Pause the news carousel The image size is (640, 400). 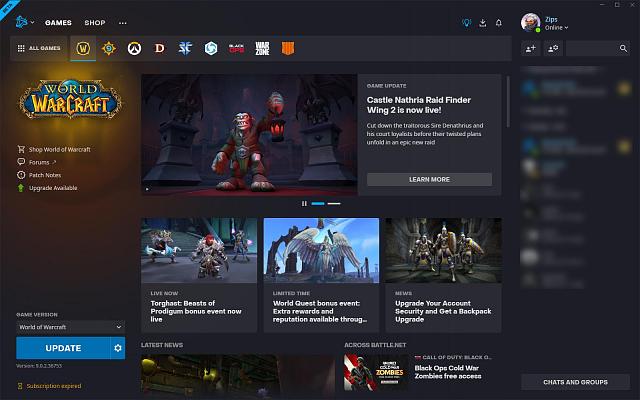tap(304, 203)
